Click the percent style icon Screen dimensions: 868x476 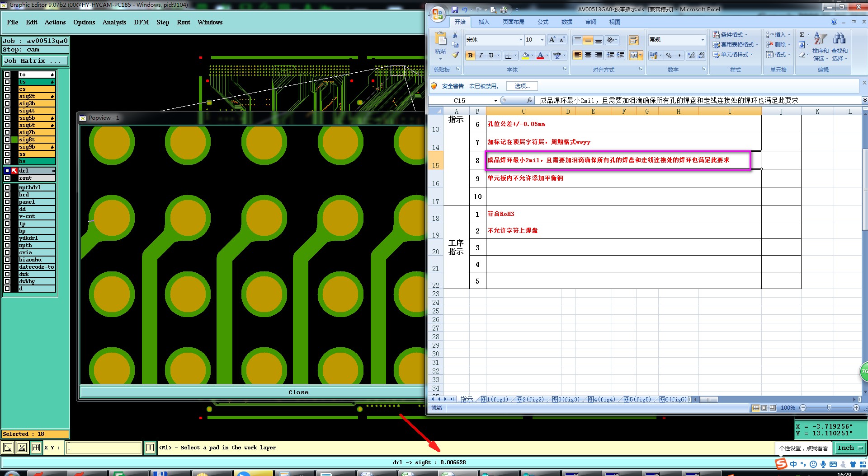pos(669,56)
